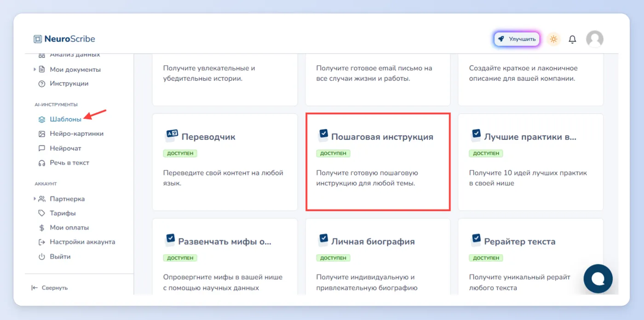Click text 'Переведите свой контент на любой язык.'
Viewport: 644px width, 320px height.
click(x=223, y=178)
